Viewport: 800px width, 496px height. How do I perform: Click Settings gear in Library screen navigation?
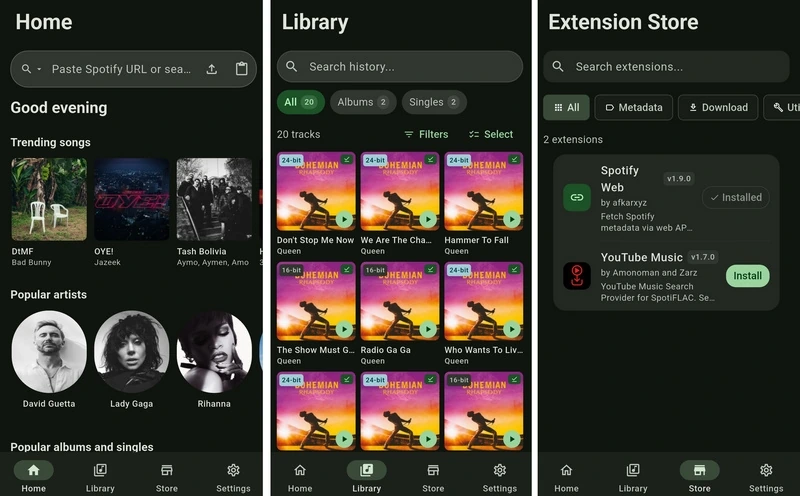click(499, 470)
